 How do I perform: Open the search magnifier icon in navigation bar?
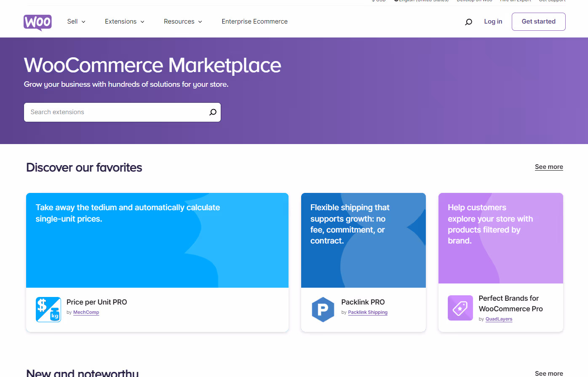tap(468, 21)
